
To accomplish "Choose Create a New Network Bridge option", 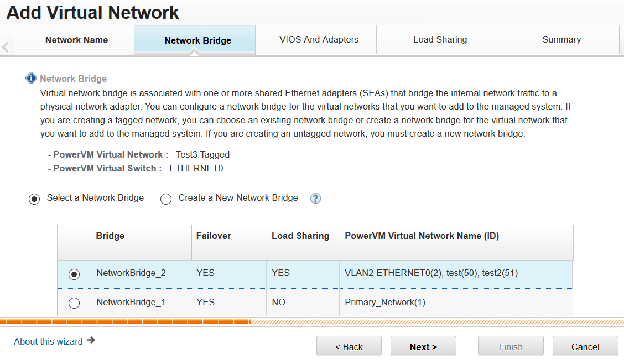I will pyautogui.click(x=166, y=199).
